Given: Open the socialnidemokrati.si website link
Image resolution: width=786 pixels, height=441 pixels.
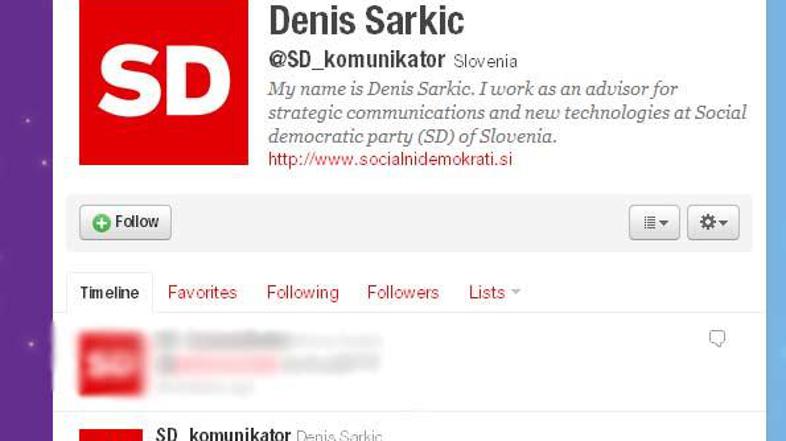Looking at the screenshot, I should pyautogui.click(x=390, y=159).
